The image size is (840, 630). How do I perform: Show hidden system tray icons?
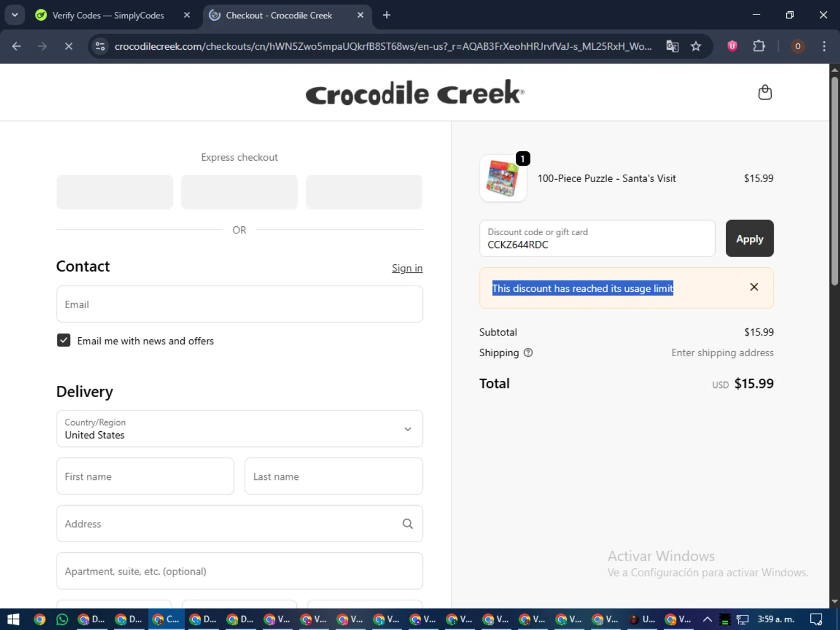[x=707, y=619]
